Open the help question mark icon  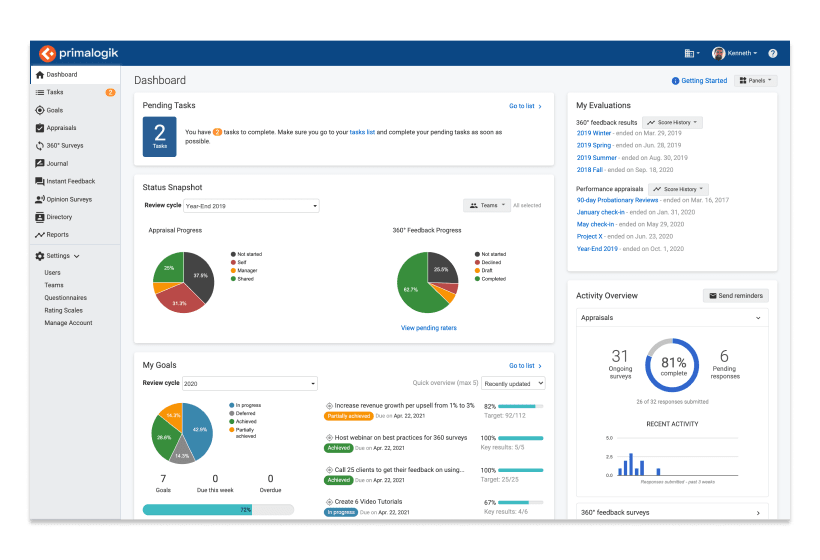coord(772,53)
